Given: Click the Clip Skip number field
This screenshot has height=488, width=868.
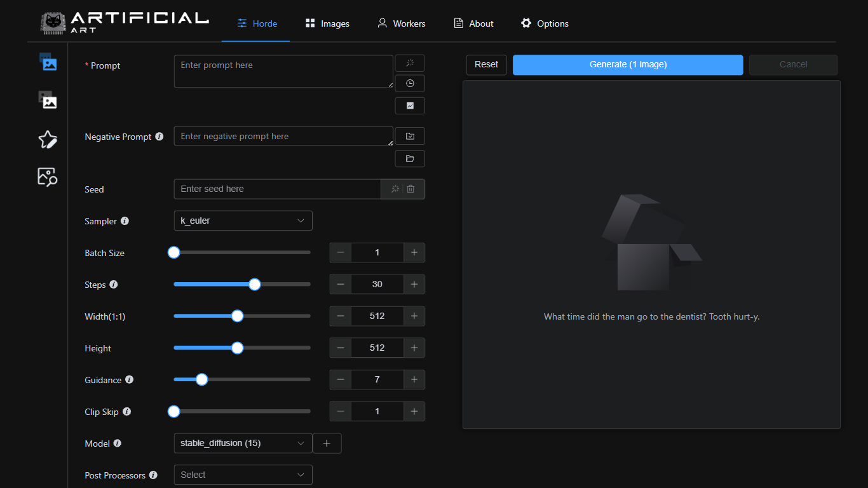Looking at the screenshot, I should point(377,412).
